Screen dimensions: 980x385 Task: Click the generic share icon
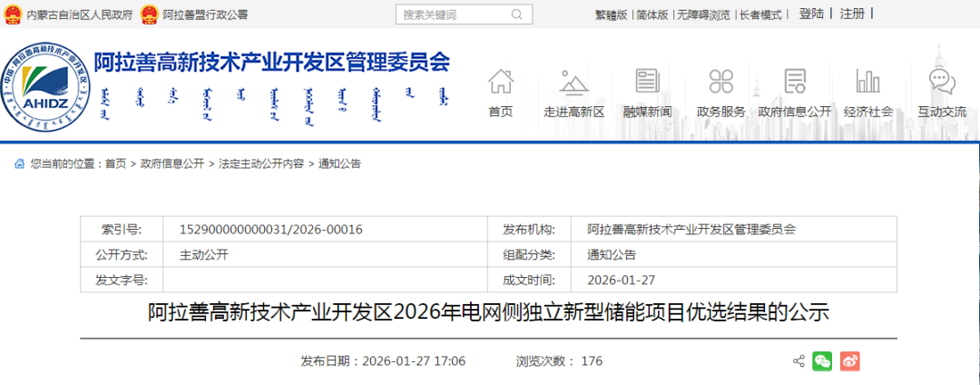[x=799, y=360]
